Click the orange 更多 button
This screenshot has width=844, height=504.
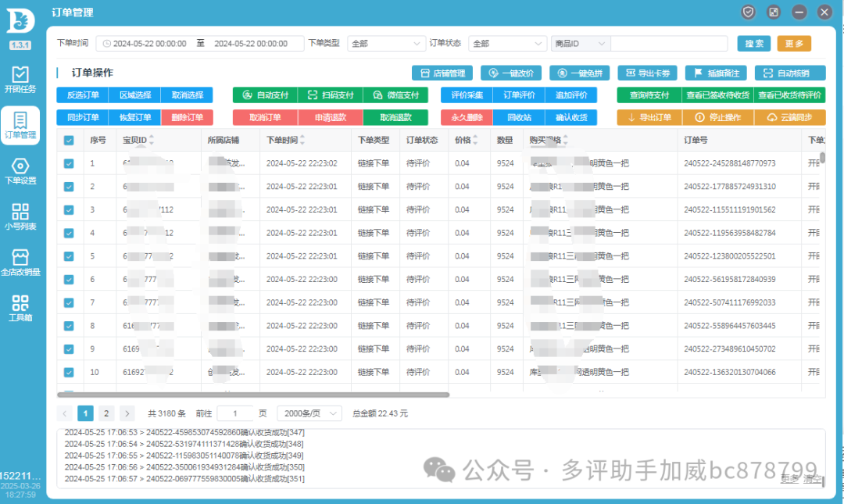[794, 44]
